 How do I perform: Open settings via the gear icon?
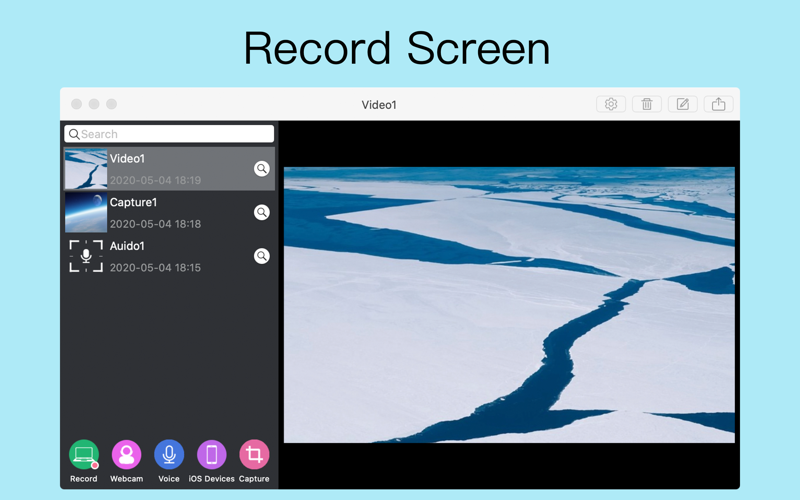(x=611, y=104)
